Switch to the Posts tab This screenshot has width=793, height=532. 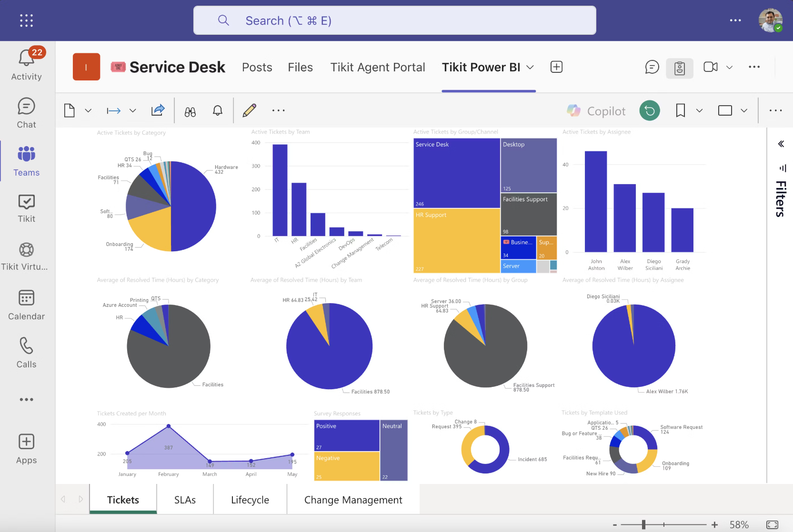point(257,67)
